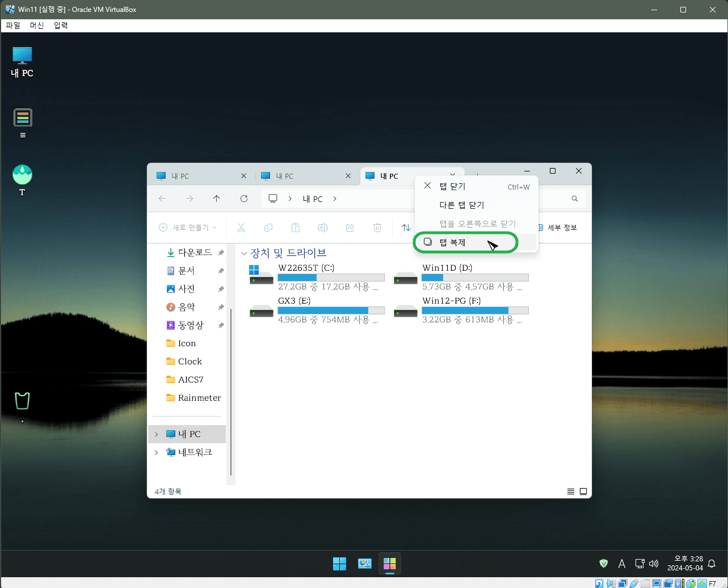
Task: Click 내 PC breadcrumb in address bar
Action: point(313,199)
